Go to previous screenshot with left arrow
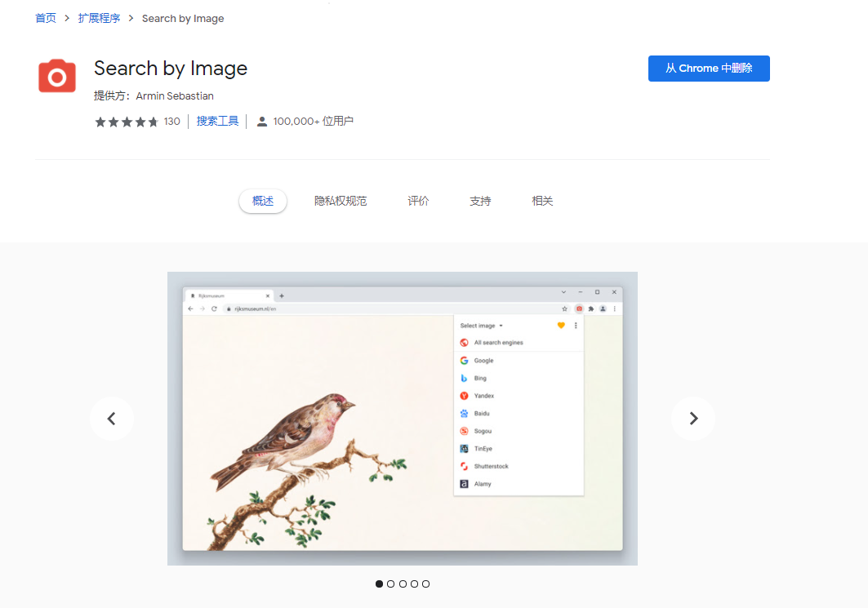868x608 pixels. point(112,419)
